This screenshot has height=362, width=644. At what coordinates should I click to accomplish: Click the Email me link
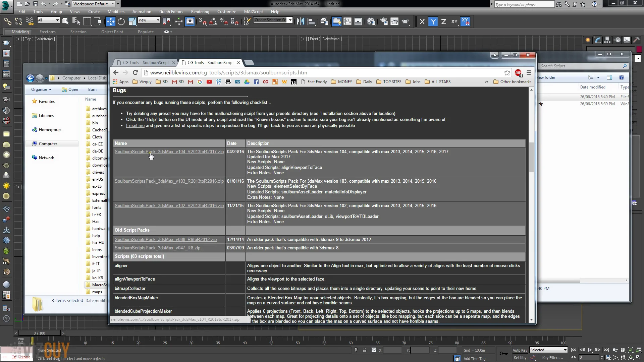tap(135, 125)
